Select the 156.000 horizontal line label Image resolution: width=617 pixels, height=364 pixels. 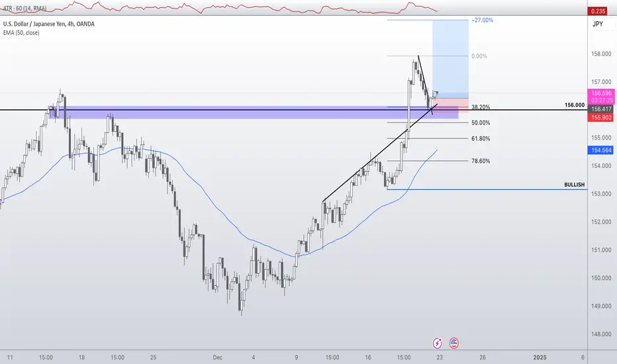pos(575,105)
